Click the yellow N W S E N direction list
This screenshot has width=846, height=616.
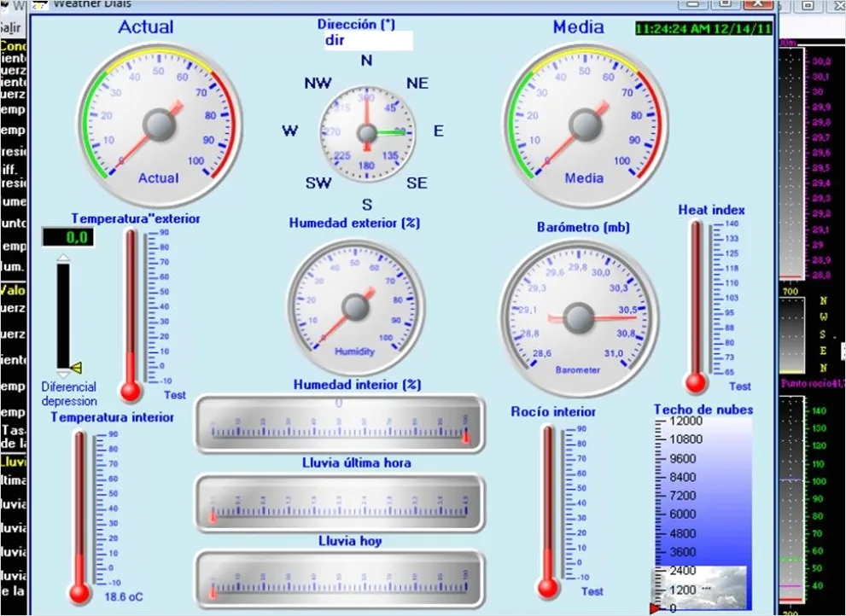pos(823,334)
